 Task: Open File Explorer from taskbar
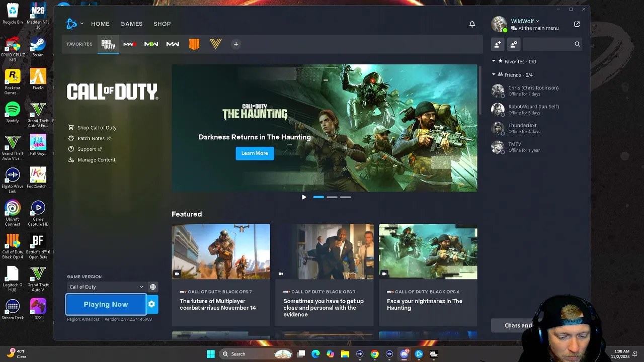coord(345,354)
